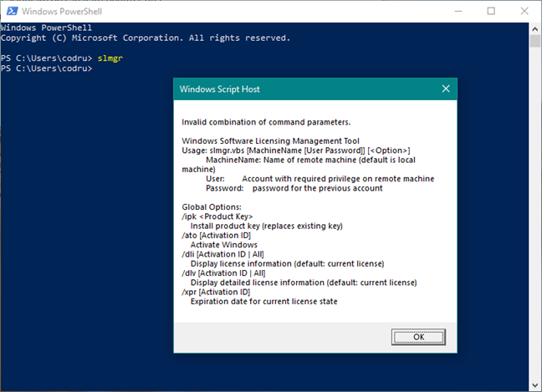Click the /ipk <Product Key> option line
542x392 pixels.
217,216
